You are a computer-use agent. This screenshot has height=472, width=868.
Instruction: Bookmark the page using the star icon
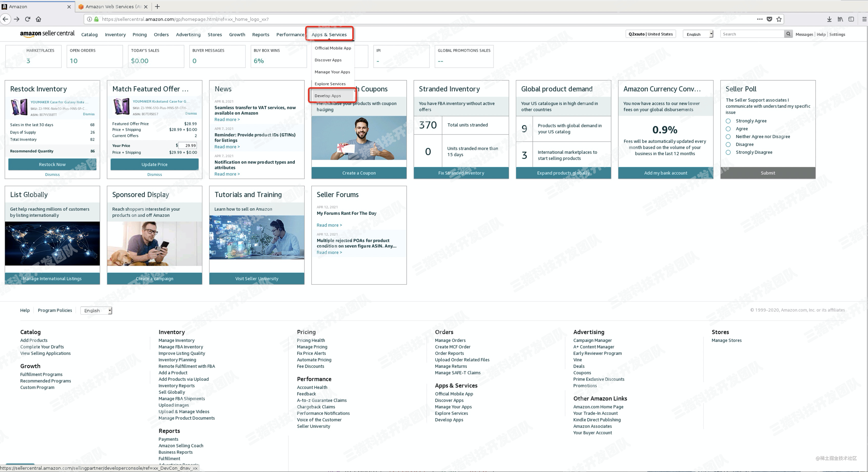pyautogui.click(x=779, y=19)
